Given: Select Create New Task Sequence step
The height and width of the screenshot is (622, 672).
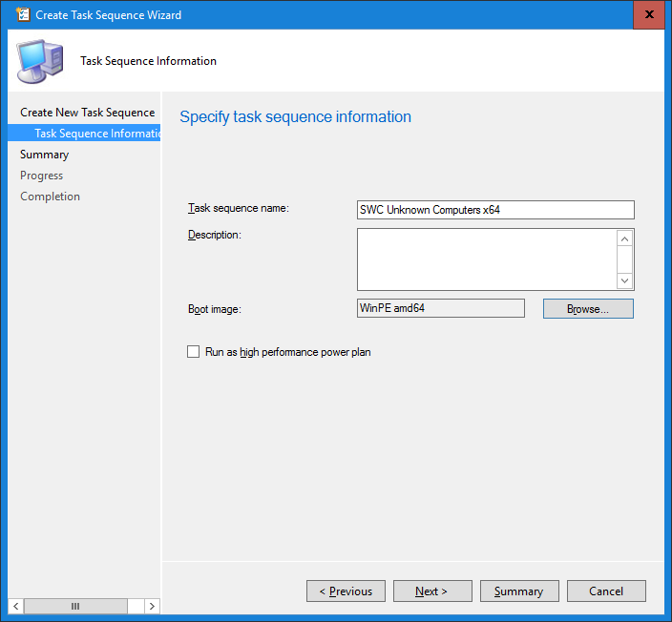Looking at the screenshot, I should click(x=87, y=113).
